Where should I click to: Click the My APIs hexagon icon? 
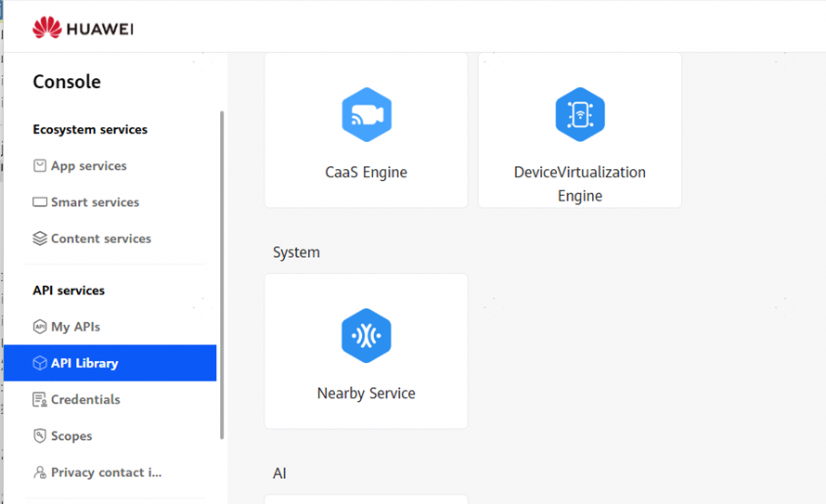coord(40,327)
